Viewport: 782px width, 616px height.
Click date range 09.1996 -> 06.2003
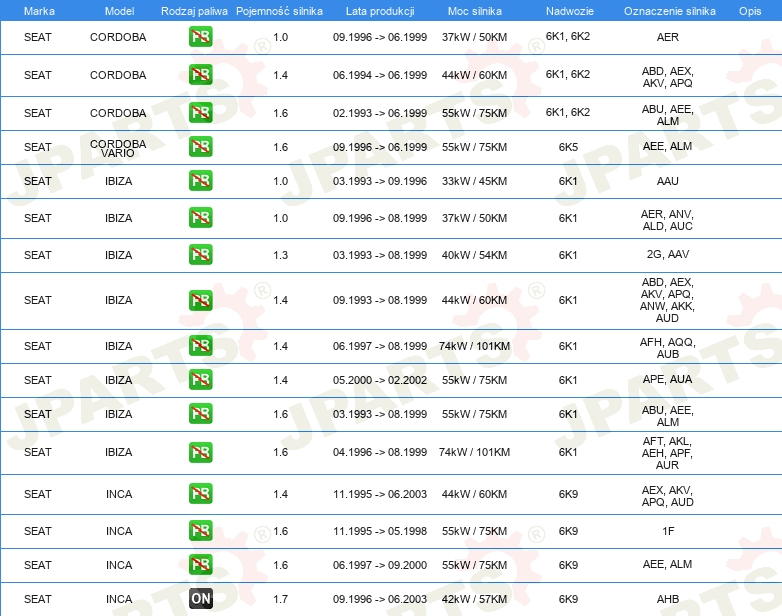point(380,599)
